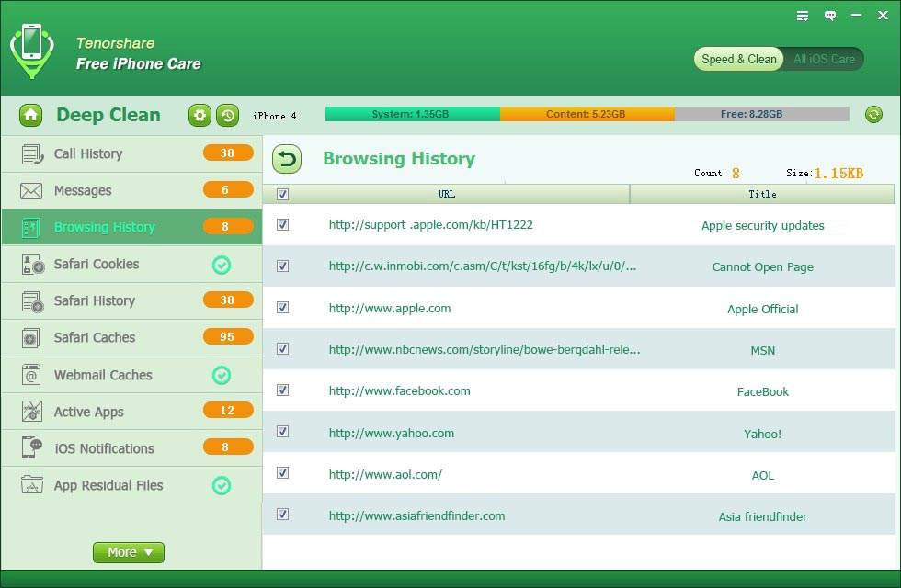Click the orange Content storage bar segment
This screenshot has width=901, height=588.
coord(587,115)
